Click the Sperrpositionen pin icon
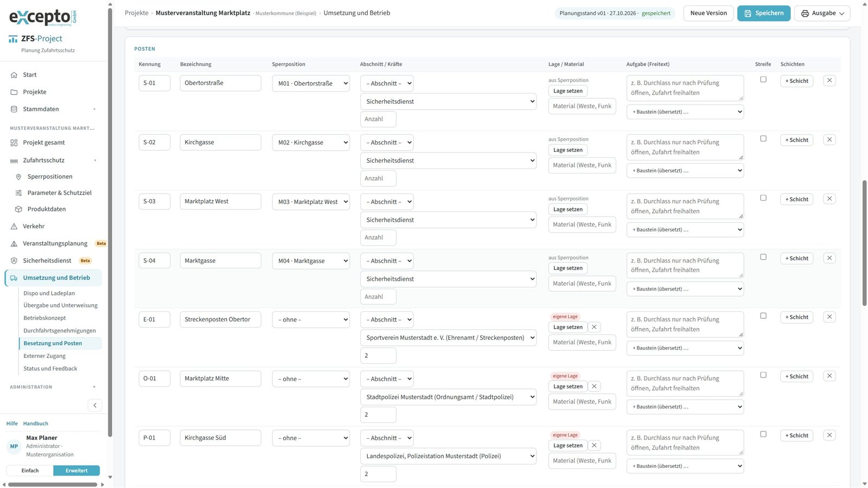868x488 pixels. click(x=18, y=177)
